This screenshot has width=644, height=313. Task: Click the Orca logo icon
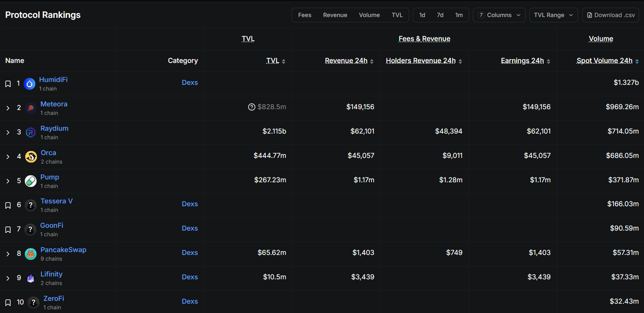(x=31, y=157)
